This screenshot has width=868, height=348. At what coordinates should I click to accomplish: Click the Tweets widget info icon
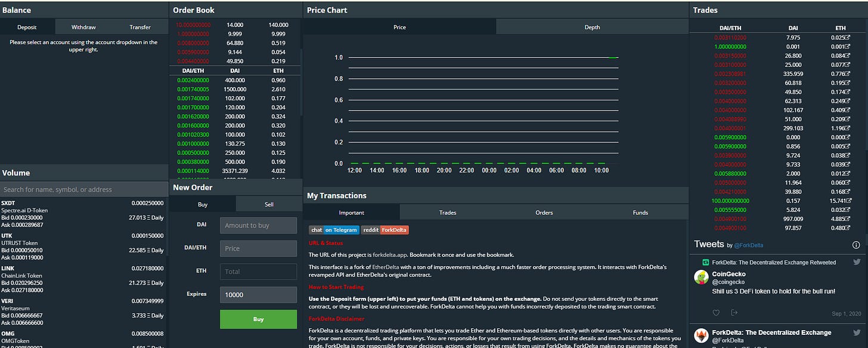(856, 245)
